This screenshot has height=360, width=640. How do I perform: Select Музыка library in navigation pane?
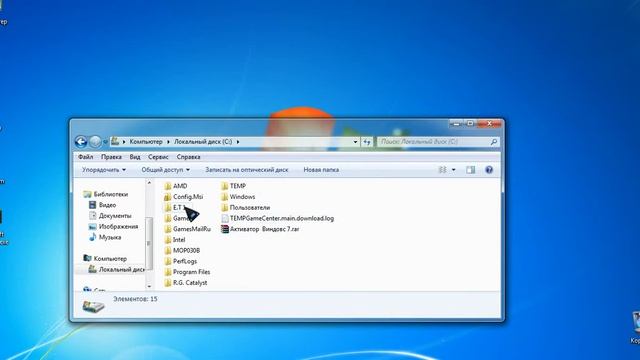pos(105,237)
